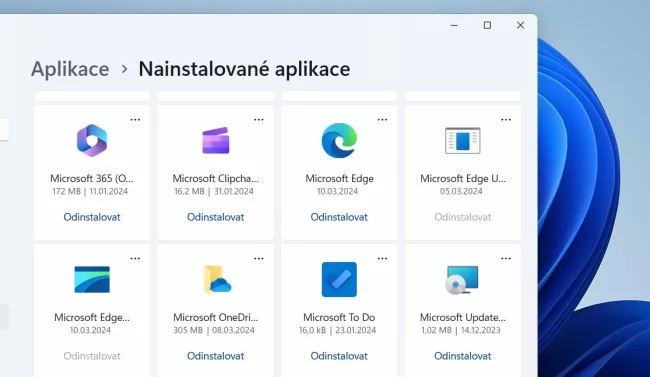Screen dimensions: 650x377
Task: Click the Microsoft Edge WebView icon
Action: [92, 280]
